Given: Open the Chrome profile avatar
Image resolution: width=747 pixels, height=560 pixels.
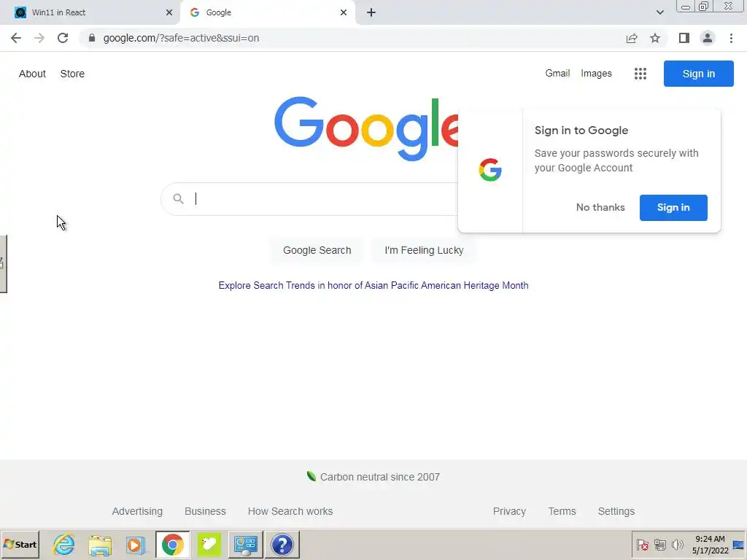Looking at the screenshot, I should [708, 38].
